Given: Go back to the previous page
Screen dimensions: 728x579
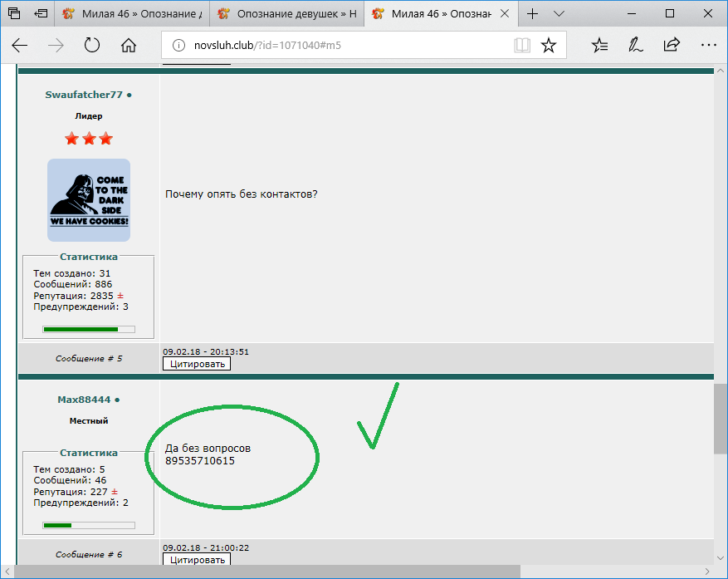Looking at the screenshot, I should pos(19,46).
